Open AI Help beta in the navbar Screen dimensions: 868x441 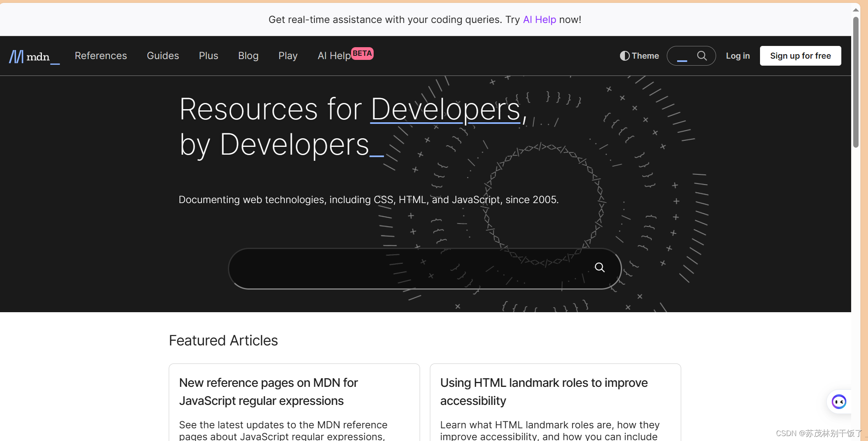[345, 55]
